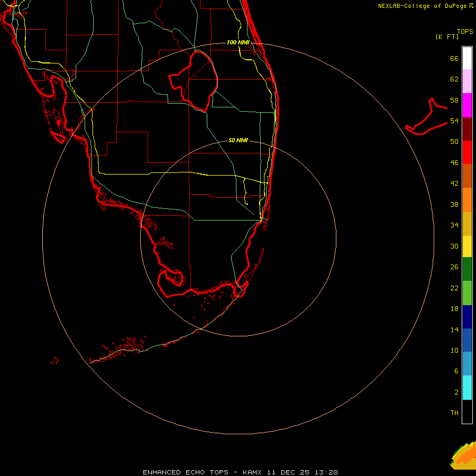The height and width of the screenshot is (476, 476).
Task: Click the 11 DEC 25 date stamp
Action: [288, 472]
